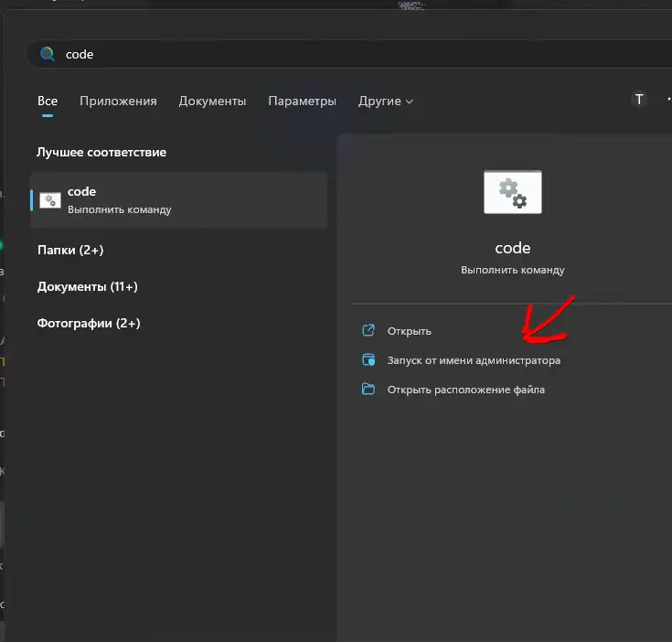Switch to the Документы tab
This screenshot has height=642, width=672.
click(212, 102)
